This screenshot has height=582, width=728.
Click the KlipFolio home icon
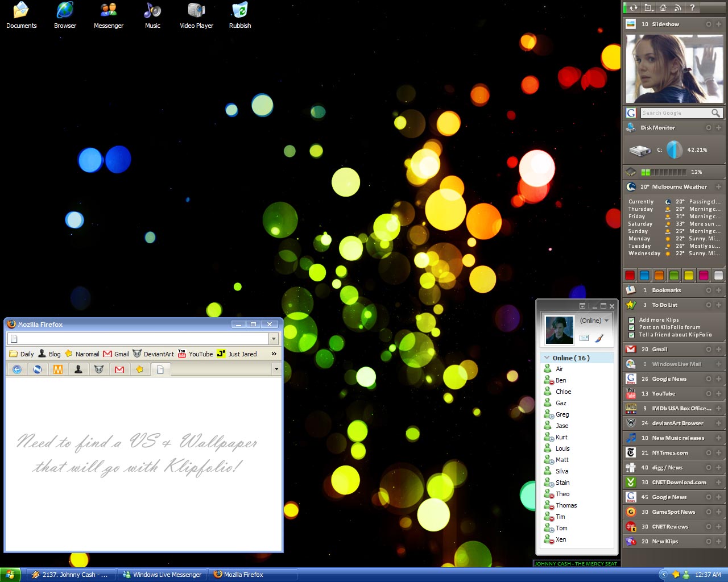click(663, 7)
